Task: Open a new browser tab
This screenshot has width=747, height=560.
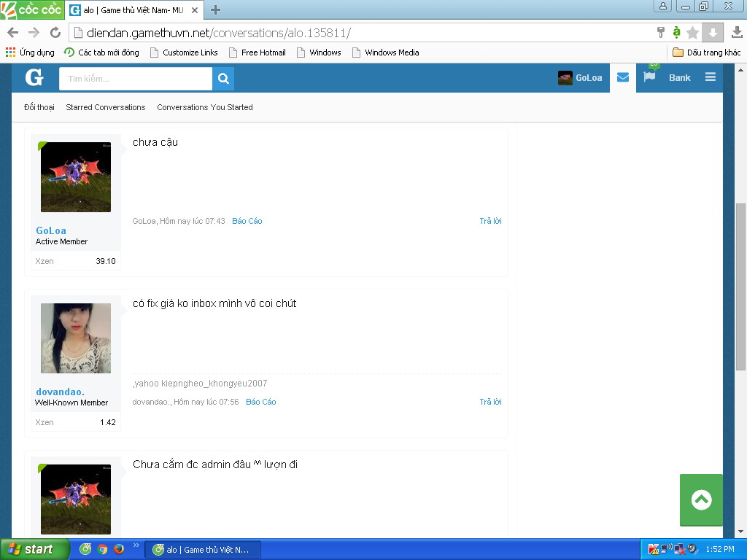Action: (x=215, y=10)
